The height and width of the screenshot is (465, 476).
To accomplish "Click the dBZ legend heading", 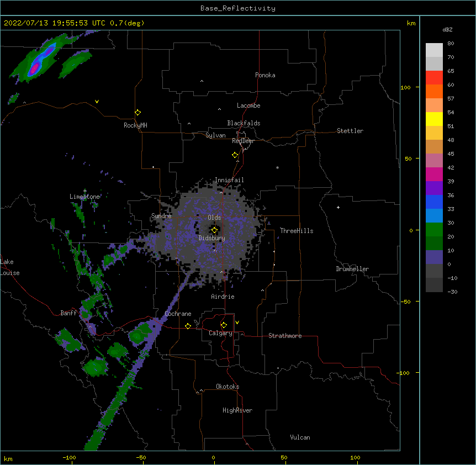I will tap(447, 29).
